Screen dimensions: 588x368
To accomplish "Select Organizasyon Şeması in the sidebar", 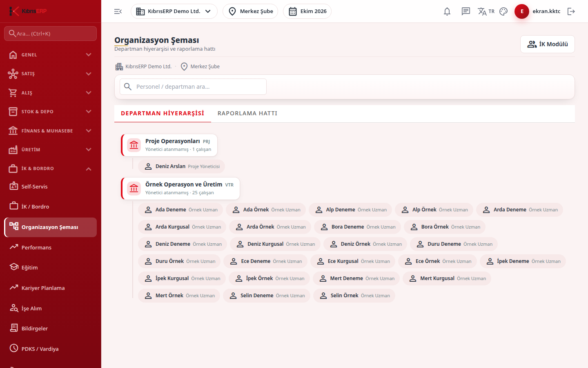I will coord(51,227).
